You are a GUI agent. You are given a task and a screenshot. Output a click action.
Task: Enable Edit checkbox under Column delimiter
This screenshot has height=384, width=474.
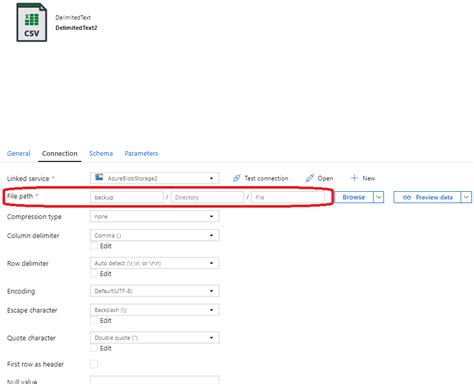pos(94,246)
